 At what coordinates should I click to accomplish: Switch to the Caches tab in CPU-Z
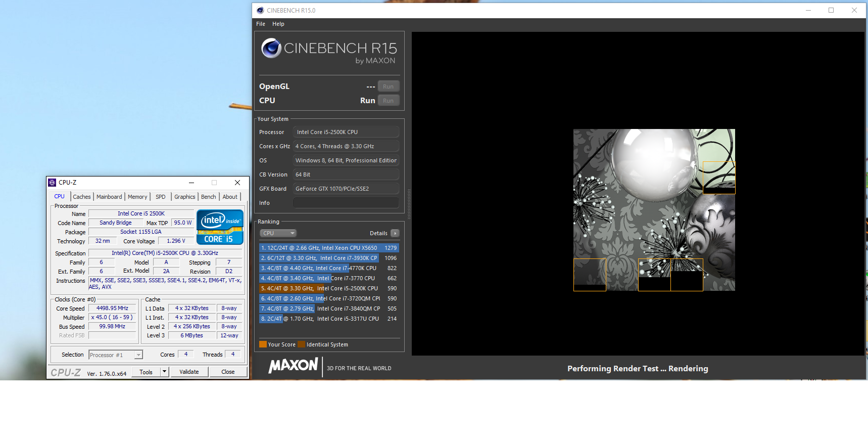pos(82,197)
